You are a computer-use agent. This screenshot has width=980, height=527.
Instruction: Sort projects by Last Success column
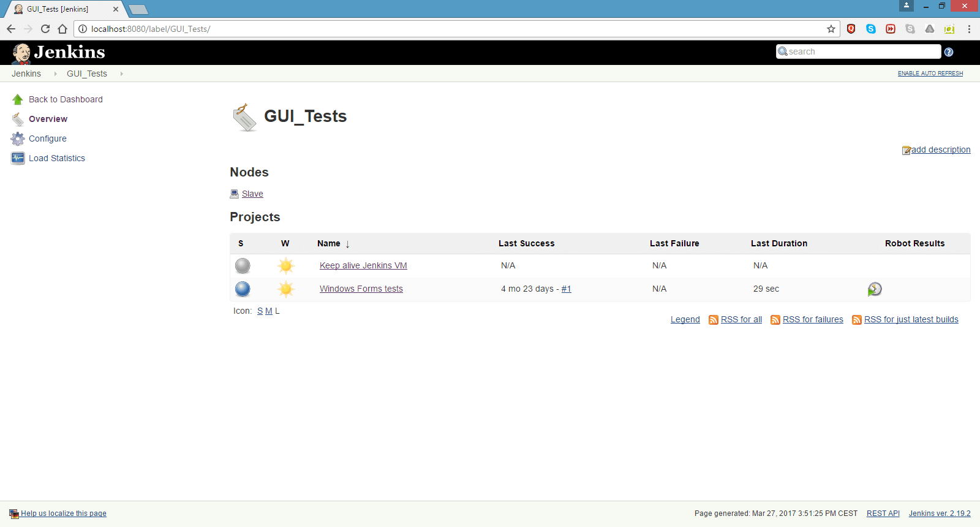[526, 243]
